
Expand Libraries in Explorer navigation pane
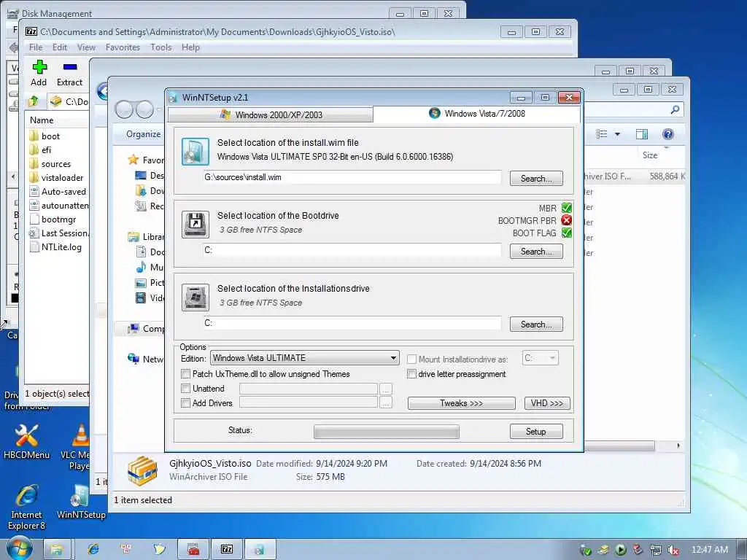146,237
